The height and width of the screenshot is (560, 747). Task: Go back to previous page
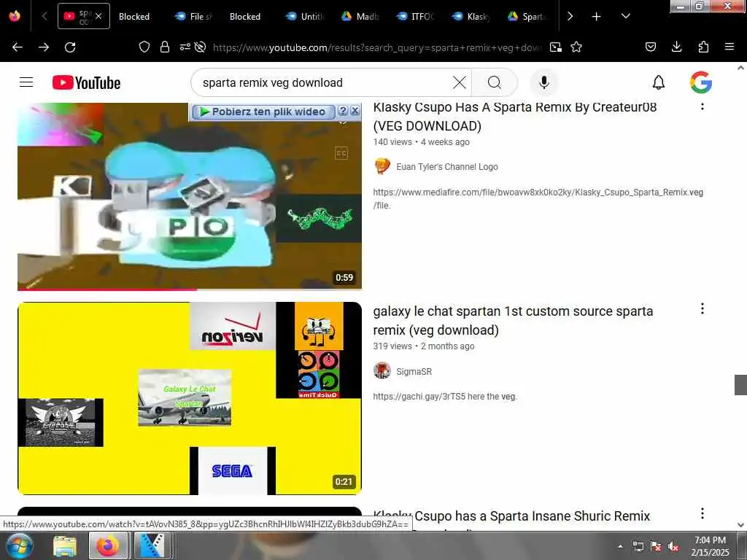(18, 47)
